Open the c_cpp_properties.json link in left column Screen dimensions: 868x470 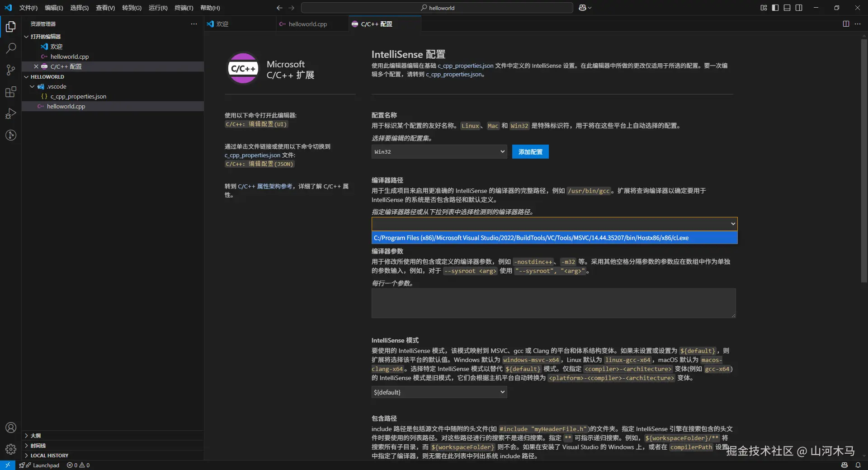(252, 155)
